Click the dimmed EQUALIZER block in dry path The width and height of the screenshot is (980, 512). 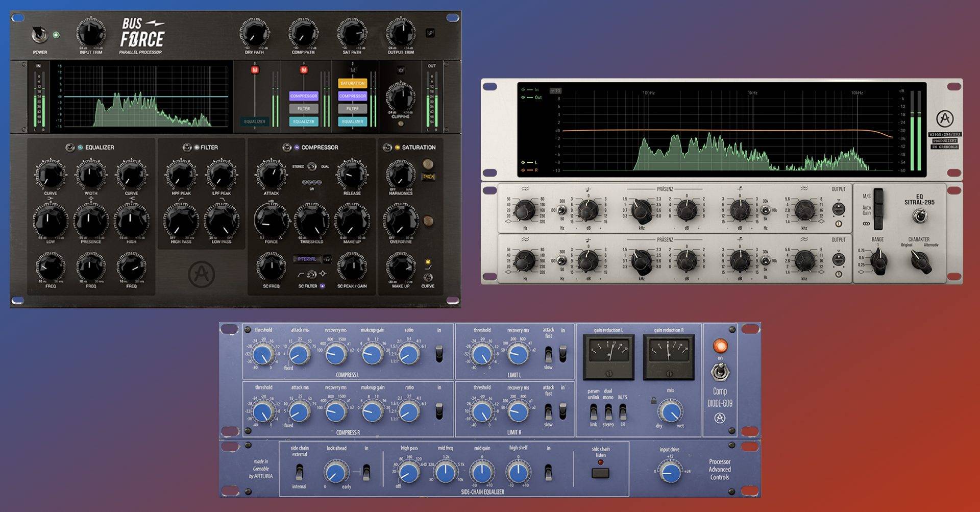(255, 121)
